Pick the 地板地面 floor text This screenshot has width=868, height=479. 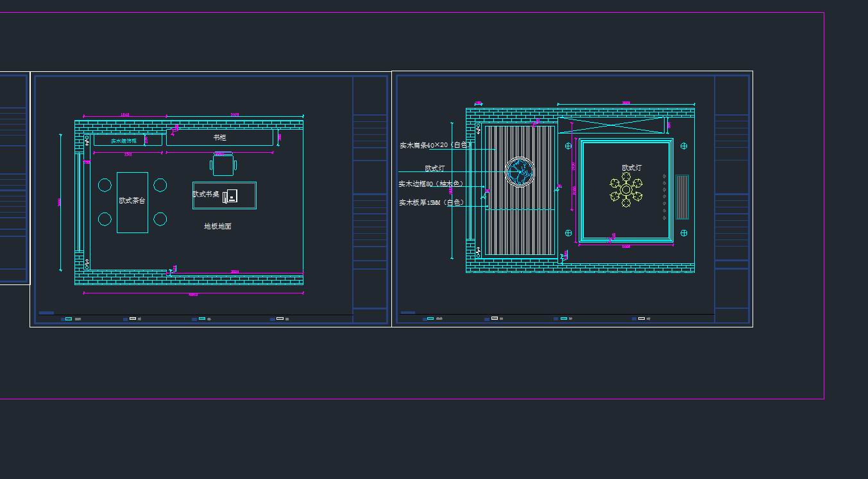(x=217, y=226)
